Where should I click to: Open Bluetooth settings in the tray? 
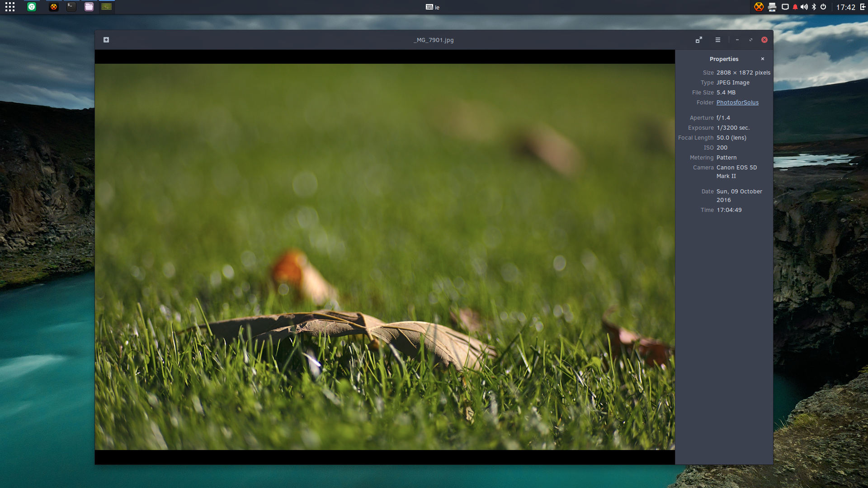point(814,7)
